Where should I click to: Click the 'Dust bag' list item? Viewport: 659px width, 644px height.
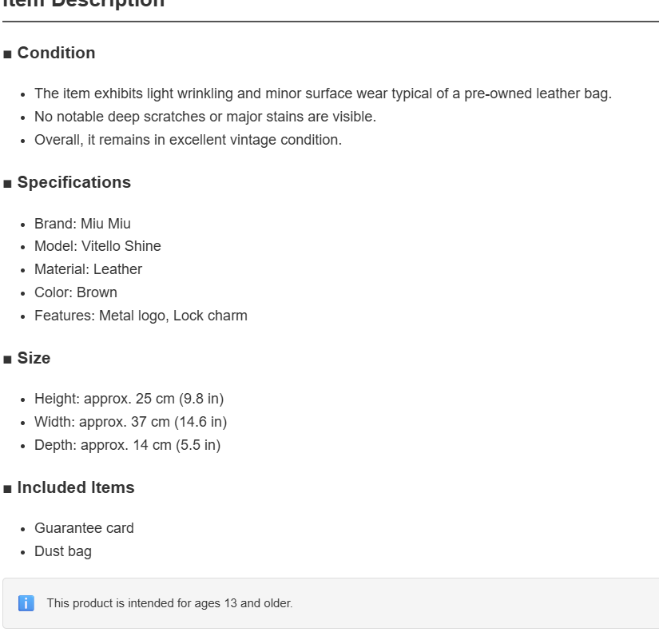pyautogui.click(x=63, y=551)
